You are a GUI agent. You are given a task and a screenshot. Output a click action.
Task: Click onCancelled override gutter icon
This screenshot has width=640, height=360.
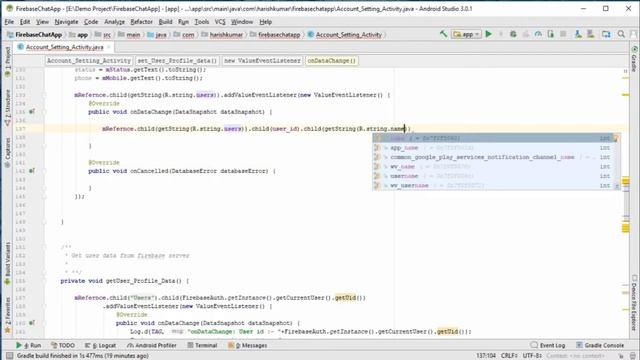32,171
